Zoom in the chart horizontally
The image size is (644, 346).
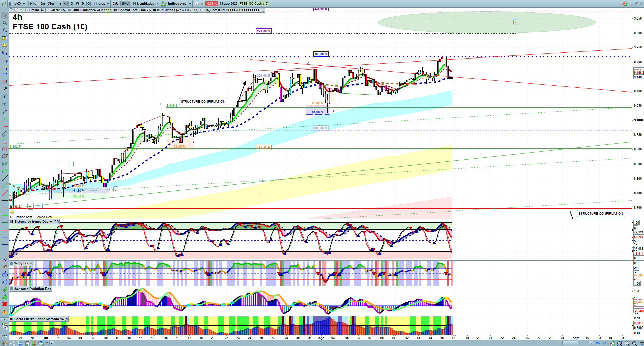coord(634,343)
